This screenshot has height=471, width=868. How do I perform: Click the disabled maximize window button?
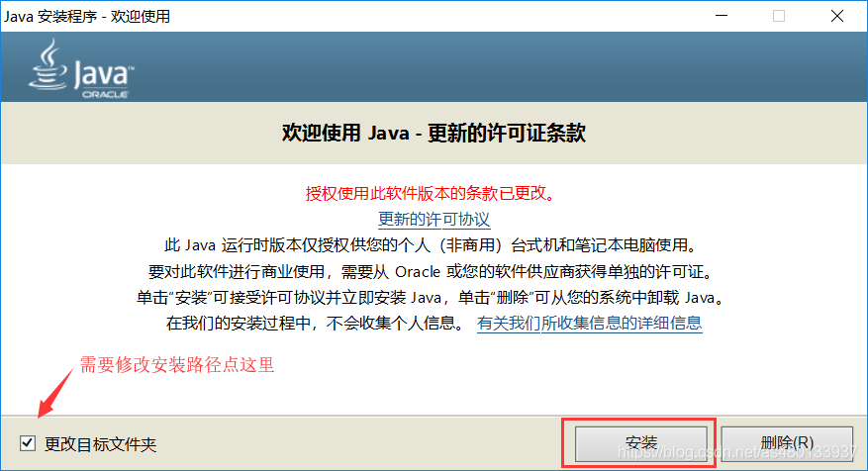pyautogui.click(x=779, y=16)
